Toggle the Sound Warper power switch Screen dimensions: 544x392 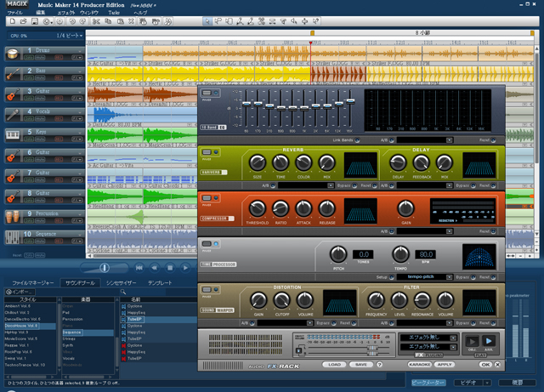[x=207, y=290]
